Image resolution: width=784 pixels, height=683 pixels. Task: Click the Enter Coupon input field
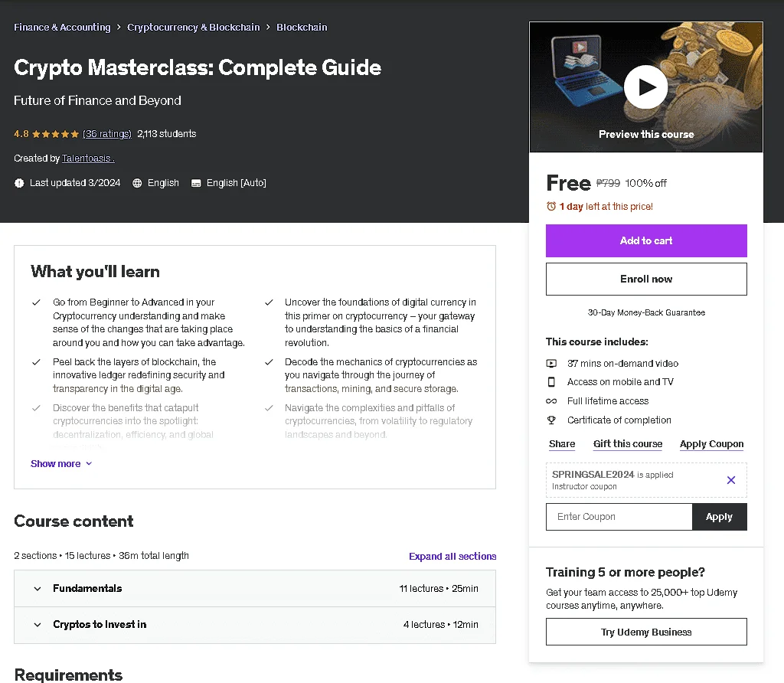[x=619, y=517]
